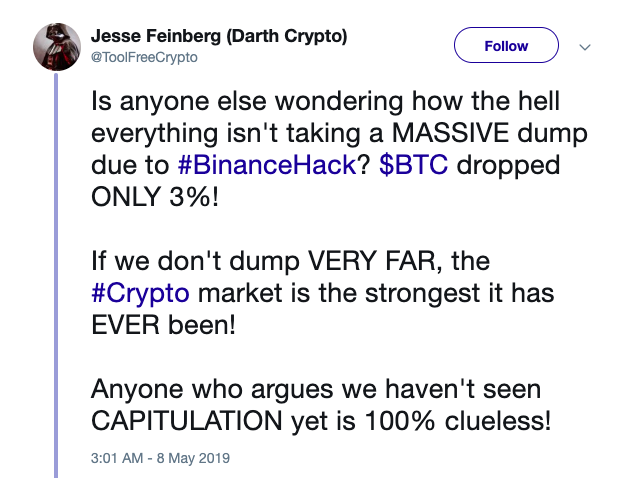Open the #BinanceHack hashtag link
Screen dimensions: 621x478
[267, 165]
